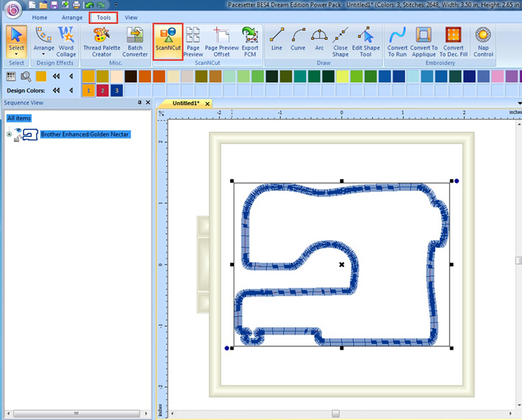The image size is (522, 420).
Task: Select All items in Sequence View
Action: tap(19, 118)
